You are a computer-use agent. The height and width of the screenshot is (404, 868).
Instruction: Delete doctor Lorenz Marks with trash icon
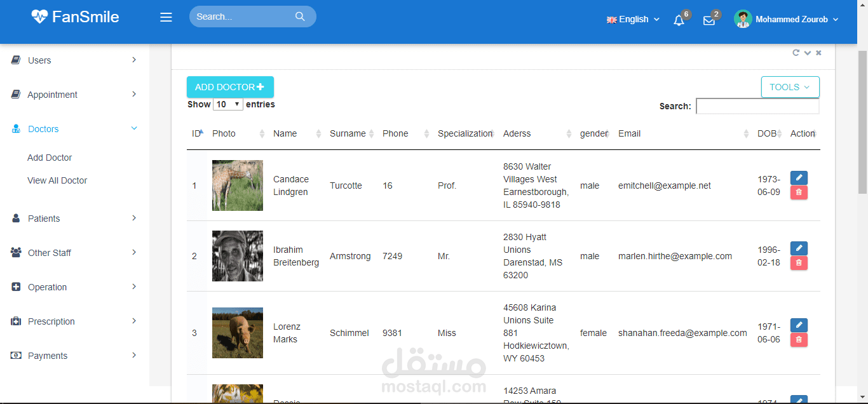pyautogui.click(x=799, y=340)
